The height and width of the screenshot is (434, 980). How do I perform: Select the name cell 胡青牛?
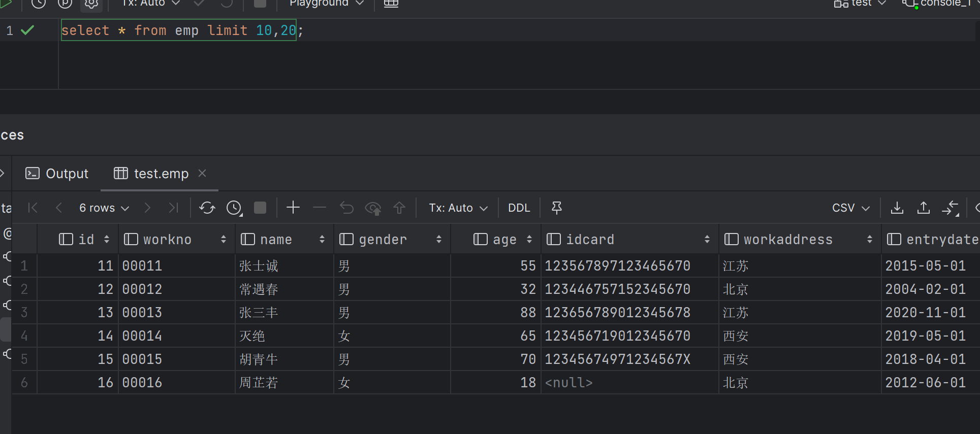tap(284, 359)
